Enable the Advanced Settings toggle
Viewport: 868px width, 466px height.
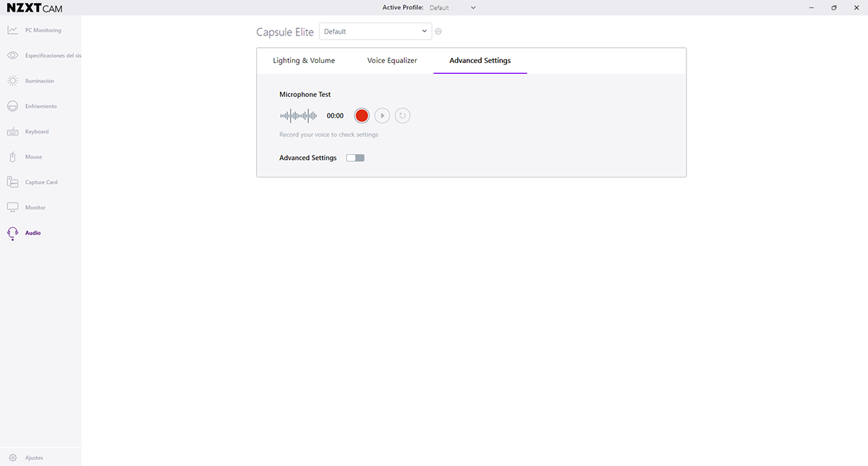(355, 158)
